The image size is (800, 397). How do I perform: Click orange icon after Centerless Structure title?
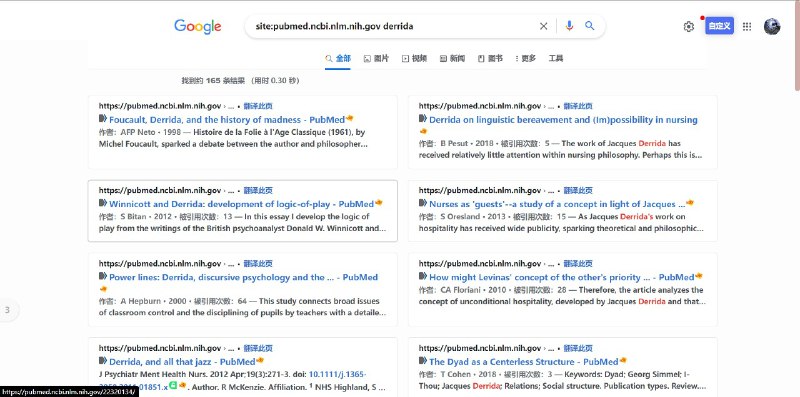tap(623, 360)
